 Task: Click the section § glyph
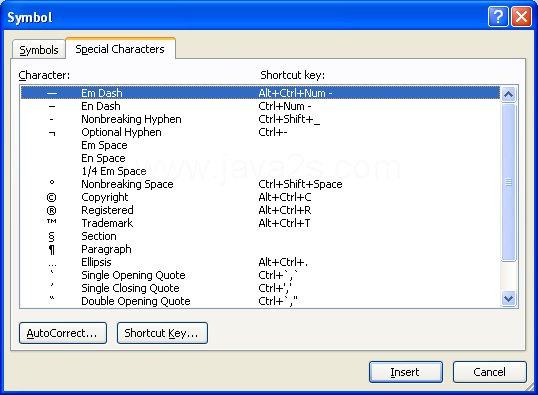coord(51,237)
